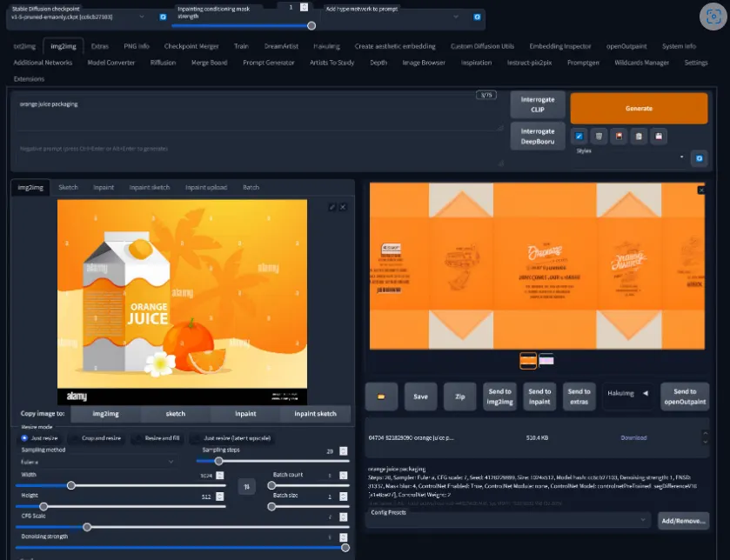Click the CFG Scale slider handle
730x560 pixels.
click(x=87, y=527)
